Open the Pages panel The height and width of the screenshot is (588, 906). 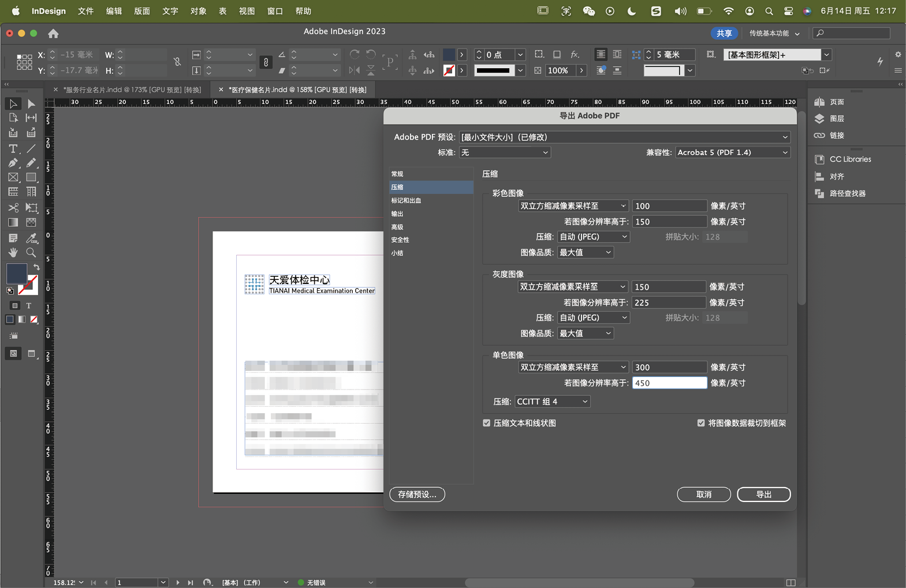pyautogui.click(x=836, y=102)
